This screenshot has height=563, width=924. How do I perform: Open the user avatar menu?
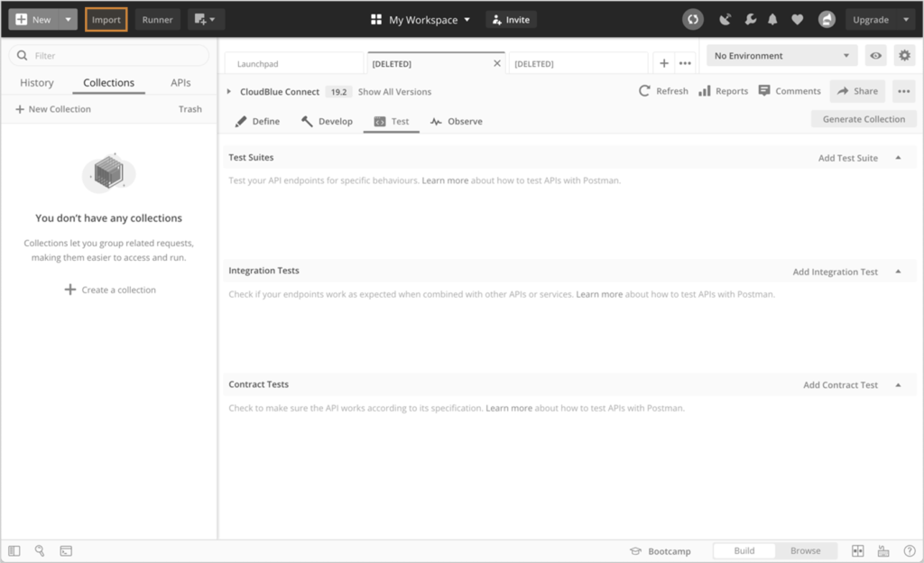[x=827, y=20]
